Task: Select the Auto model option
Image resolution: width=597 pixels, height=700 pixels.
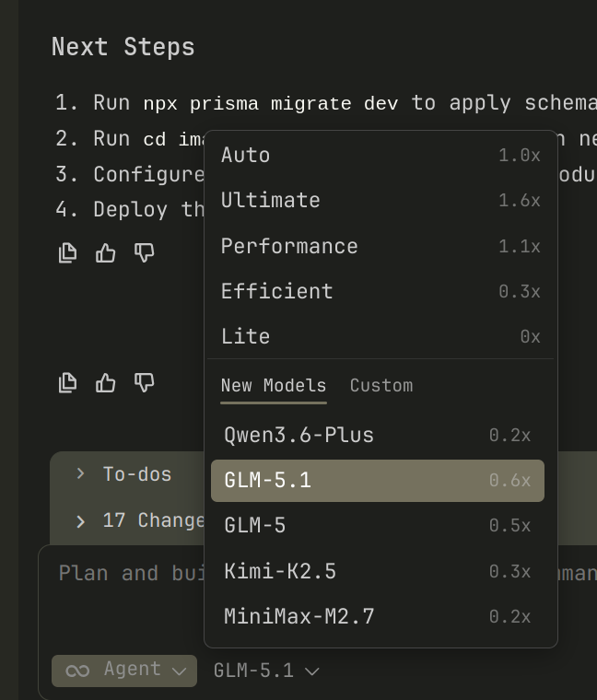Action: pyautogui.click(x=380, y=156)
